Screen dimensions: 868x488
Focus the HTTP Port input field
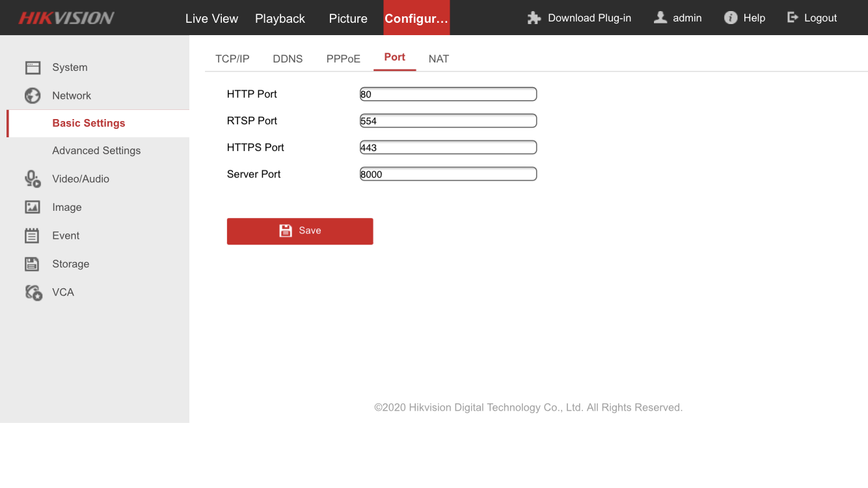[448, 94]
